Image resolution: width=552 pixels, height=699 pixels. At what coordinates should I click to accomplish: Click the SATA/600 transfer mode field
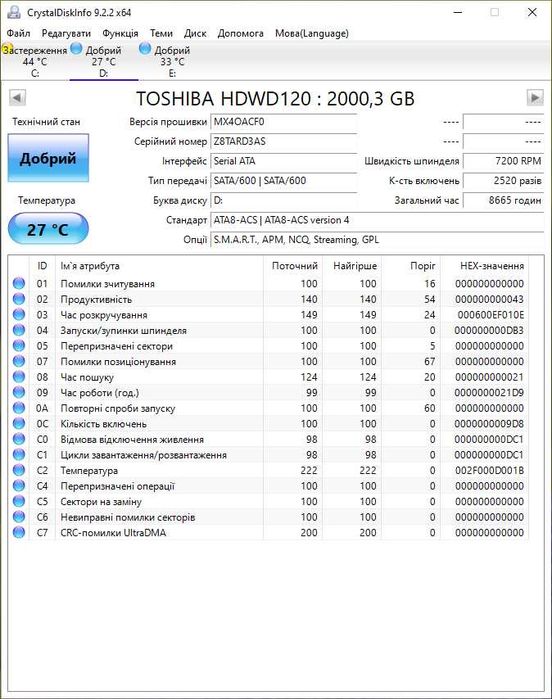(x=284, y=181)
